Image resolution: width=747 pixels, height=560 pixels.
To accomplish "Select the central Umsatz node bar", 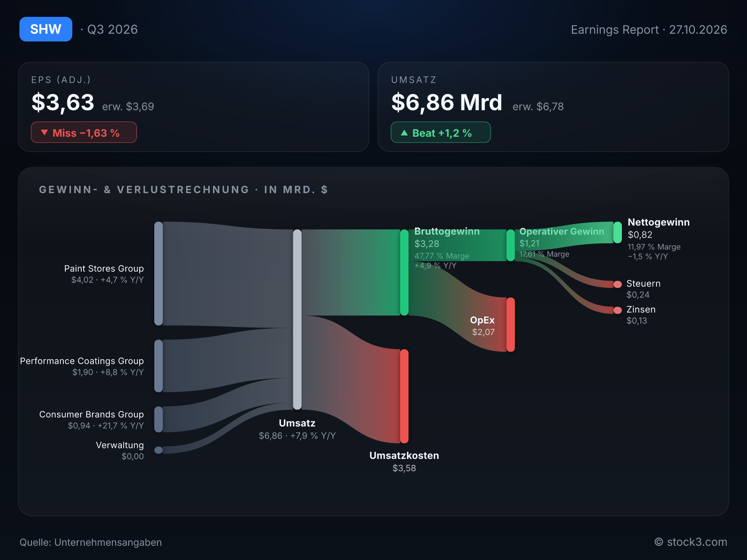I will pyautogui.click(x=297, y=319).
